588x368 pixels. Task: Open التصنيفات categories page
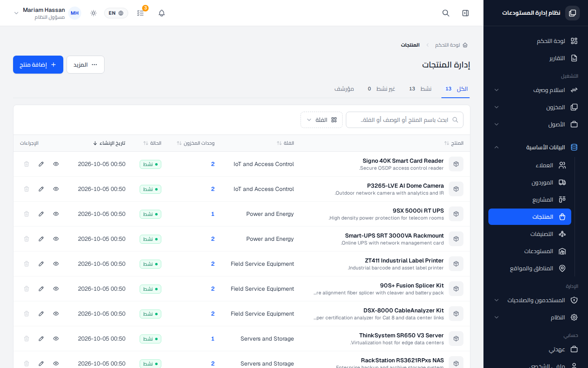530,234
